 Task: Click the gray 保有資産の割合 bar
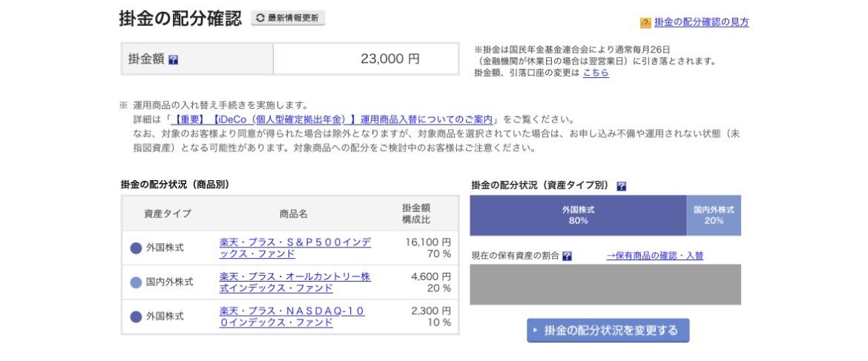point(605,285)
